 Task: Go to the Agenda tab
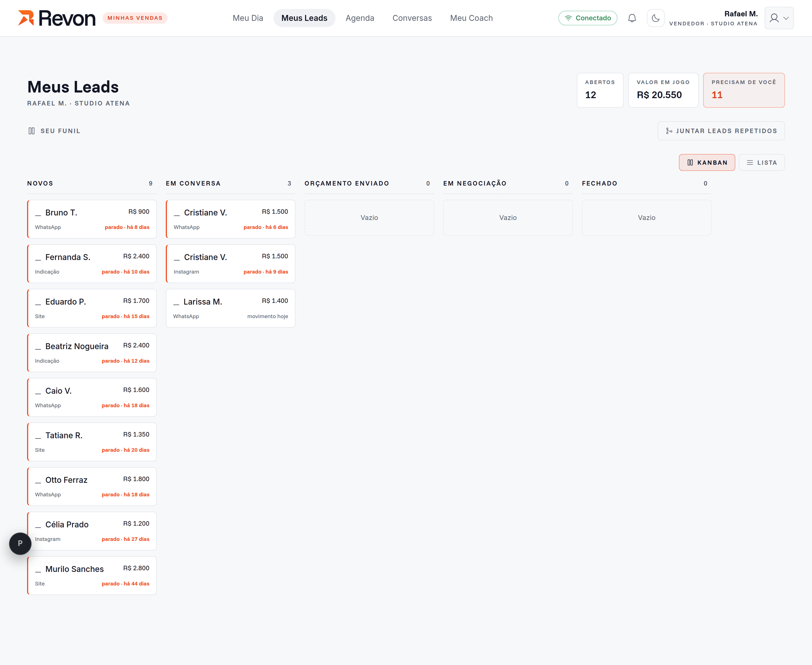[360, 18]
